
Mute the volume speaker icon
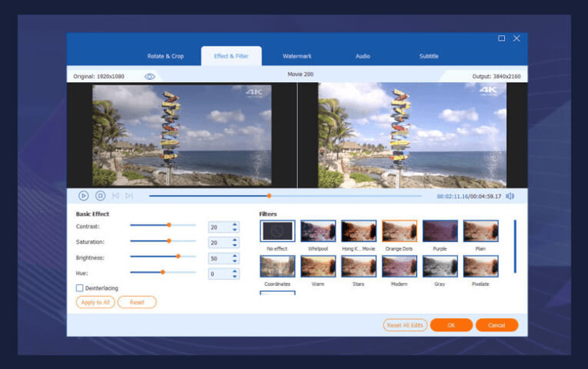coord(510,197)
